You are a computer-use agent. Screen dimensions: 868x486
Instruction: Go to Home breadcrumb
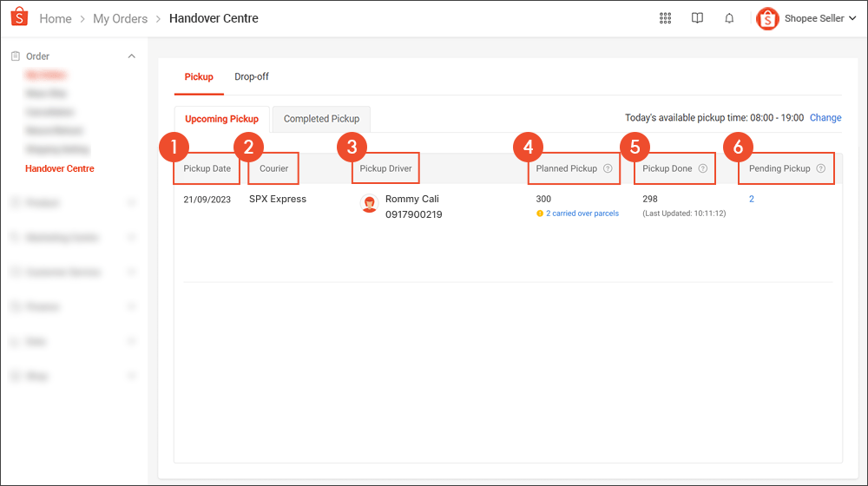click(56, 19)
